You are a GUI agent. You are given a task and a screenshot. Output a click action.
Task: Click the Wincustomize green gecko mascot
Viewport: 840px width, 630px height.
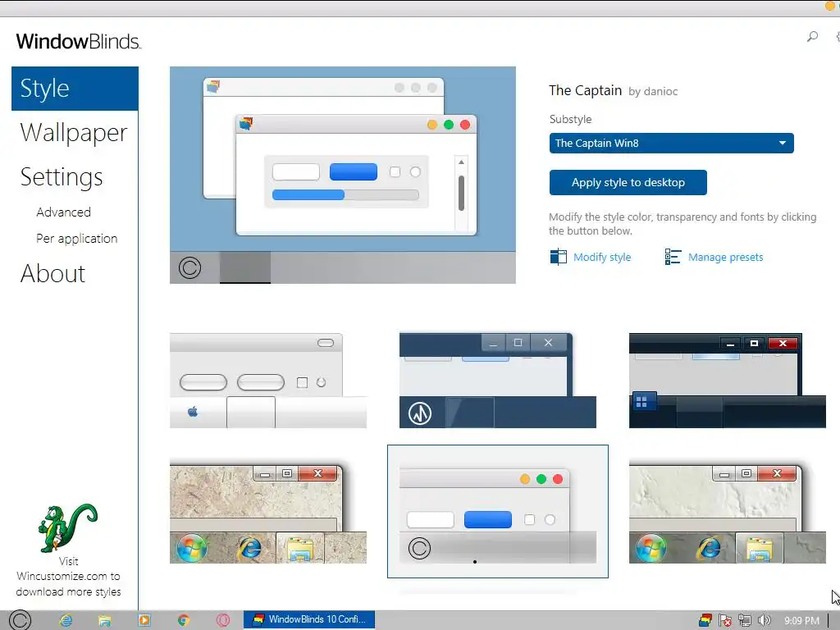[67, 527]
